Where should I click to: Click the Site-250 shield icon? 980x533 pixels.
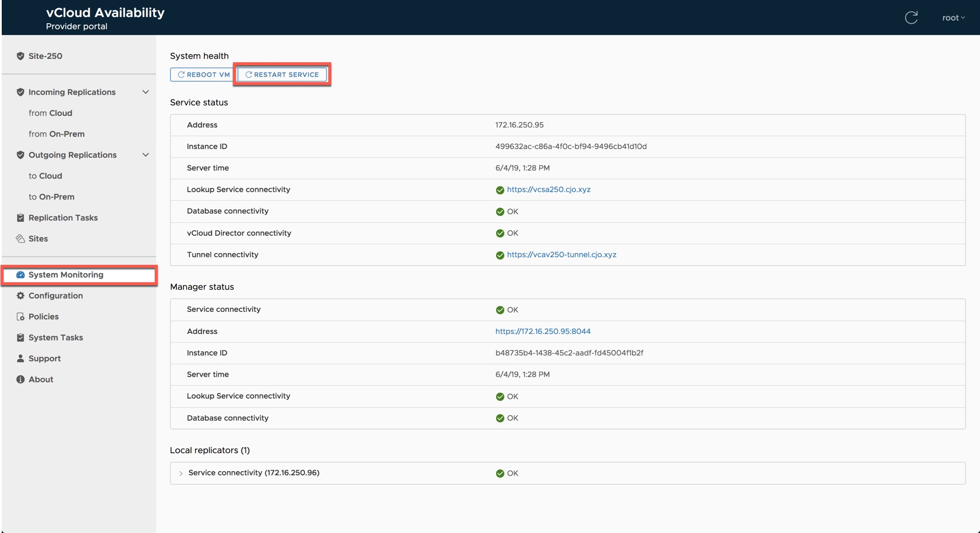pos(20,56)
